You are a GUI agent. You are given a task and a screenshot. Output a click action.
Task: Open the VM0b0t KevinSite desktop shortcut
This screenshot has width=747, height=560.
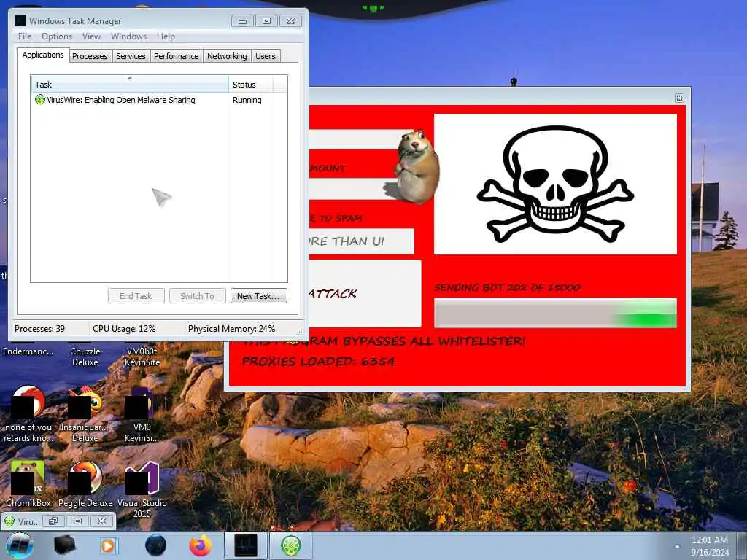(142, 356)
